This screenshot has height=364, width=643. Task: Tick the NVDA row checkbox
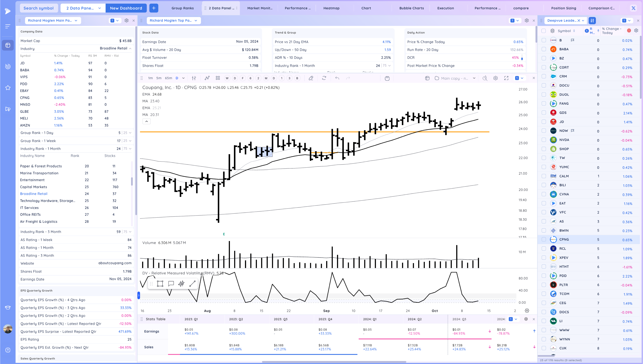(x=543, y=140)
